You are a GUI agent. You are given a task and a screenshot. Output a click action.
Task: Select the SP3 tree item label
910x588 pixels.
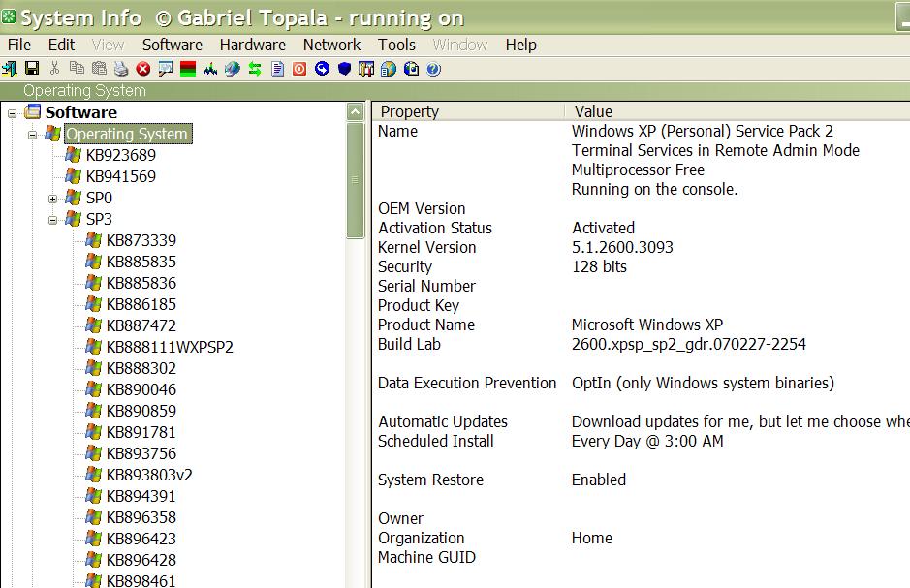(99, 219)
